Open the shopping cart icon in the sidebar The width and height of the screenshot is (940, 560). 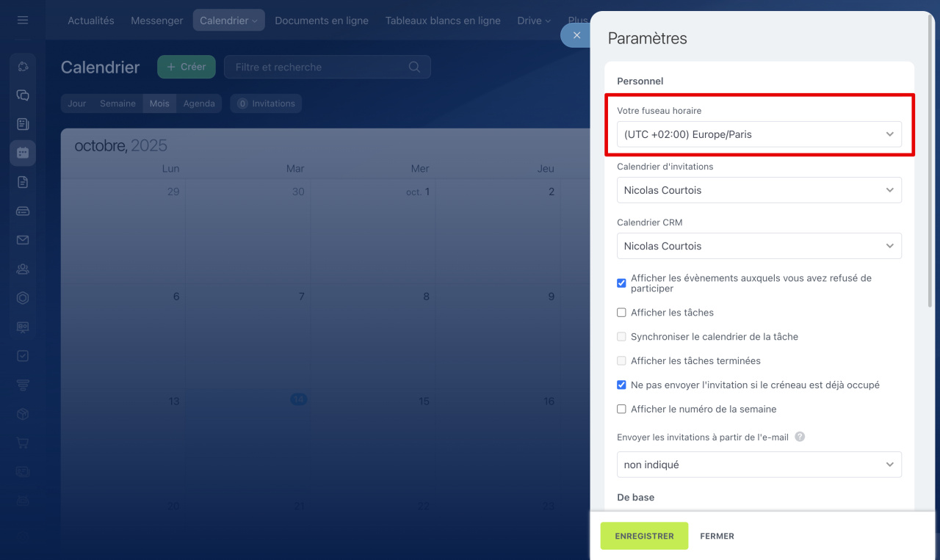23,443
